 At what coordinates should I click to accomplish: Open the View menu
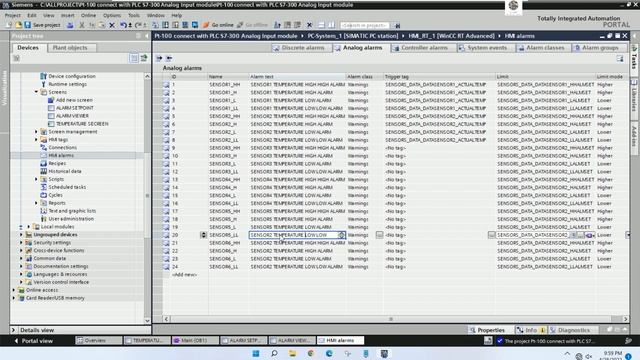click(x=49, y=15)
